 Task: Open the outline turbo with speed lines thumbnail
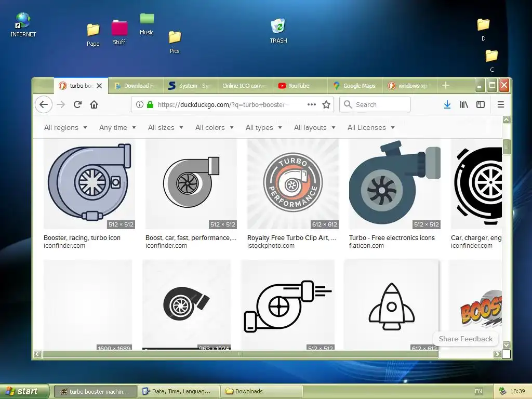click(x=288, y=304)
